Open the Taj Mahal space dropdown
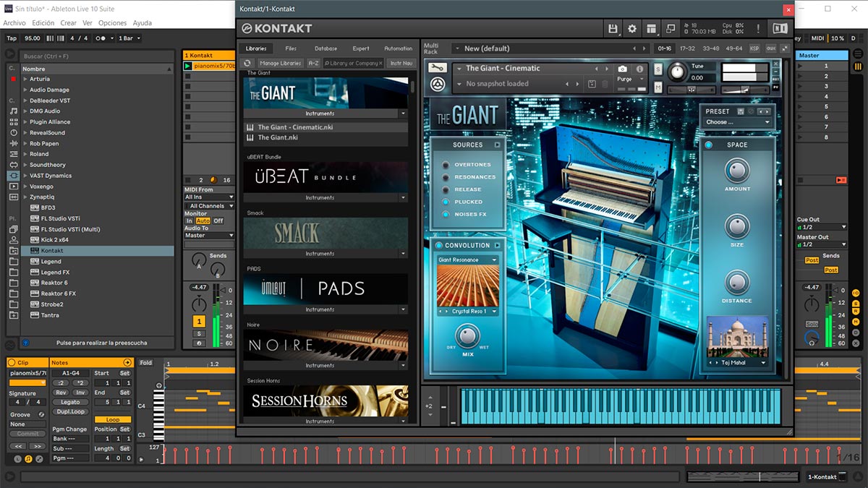The image size is (868, 488). click(x=738, y=363)
